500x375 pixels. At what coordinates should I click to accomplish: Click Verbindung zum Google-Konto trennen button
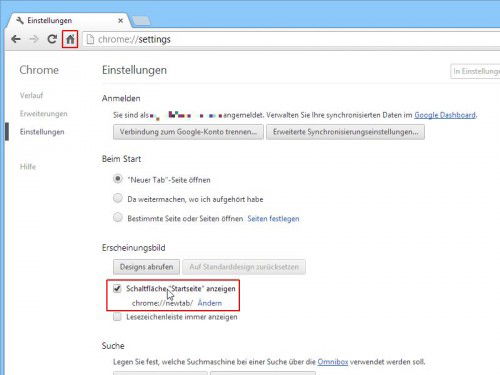[x=188, y=132]
